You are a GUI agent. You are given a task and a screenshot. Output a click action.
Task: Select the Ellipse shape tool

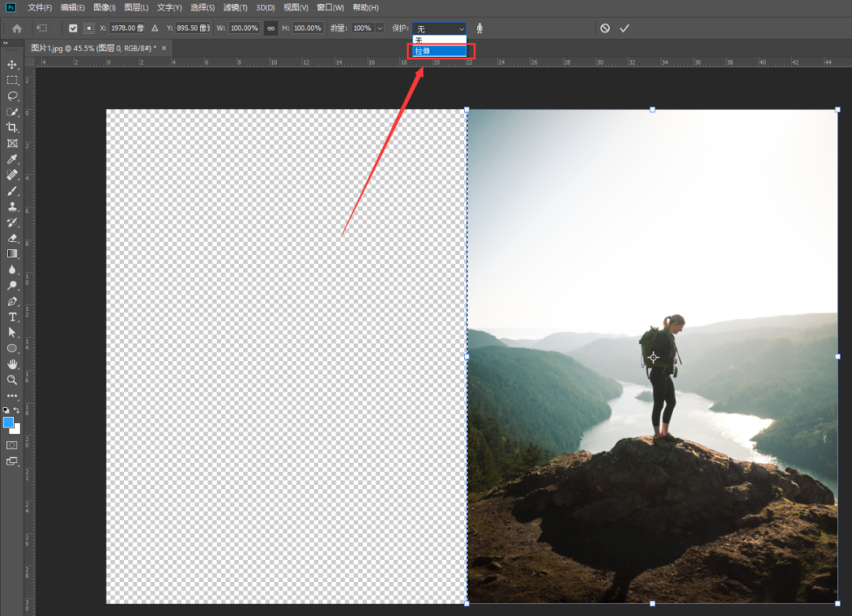coord(12,348)
